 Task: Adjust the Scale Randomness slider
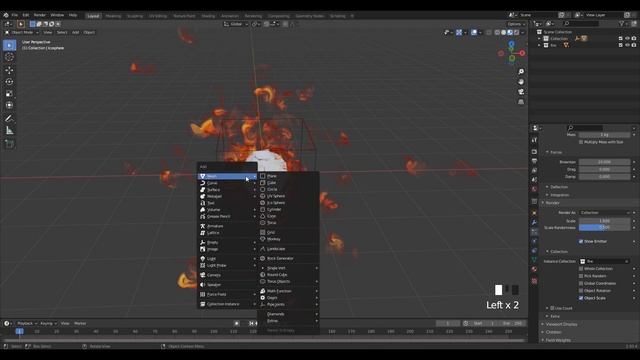(x=604, y=228)
